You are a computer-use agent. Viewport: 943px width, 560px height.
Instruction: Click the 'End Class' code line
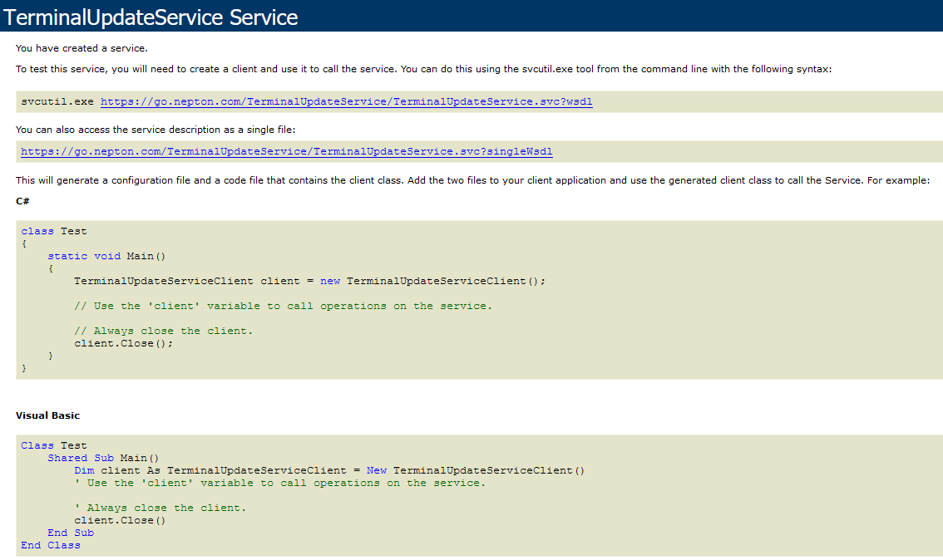51,546
